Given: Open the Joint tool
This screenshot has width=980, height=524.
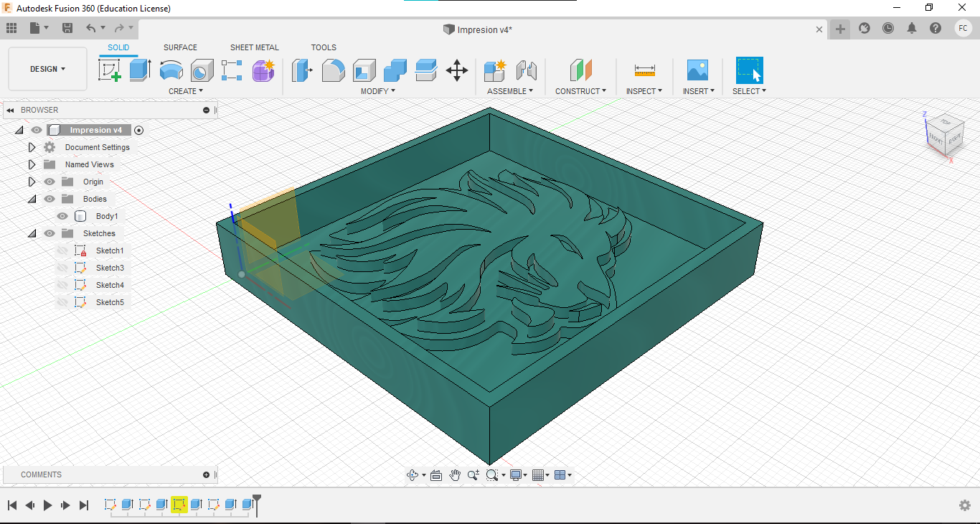Looking at the screenshot, I should (x=526, y=70).
